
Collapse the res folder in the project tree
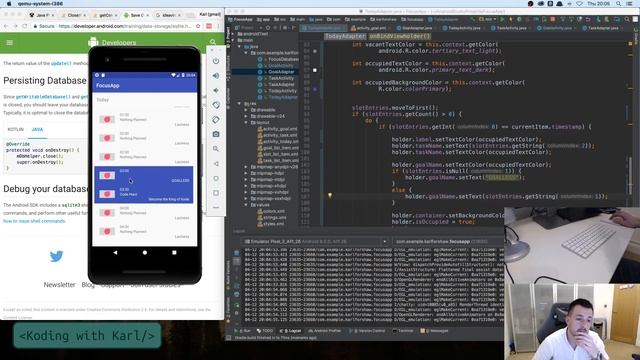[239, 104]
